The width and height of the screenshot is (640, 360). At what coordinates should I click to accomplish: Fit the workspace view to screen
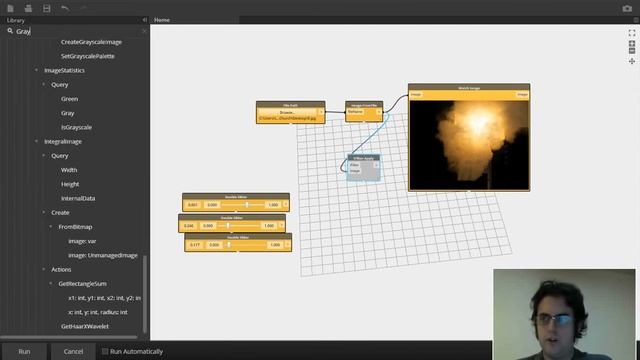(632, 33)
